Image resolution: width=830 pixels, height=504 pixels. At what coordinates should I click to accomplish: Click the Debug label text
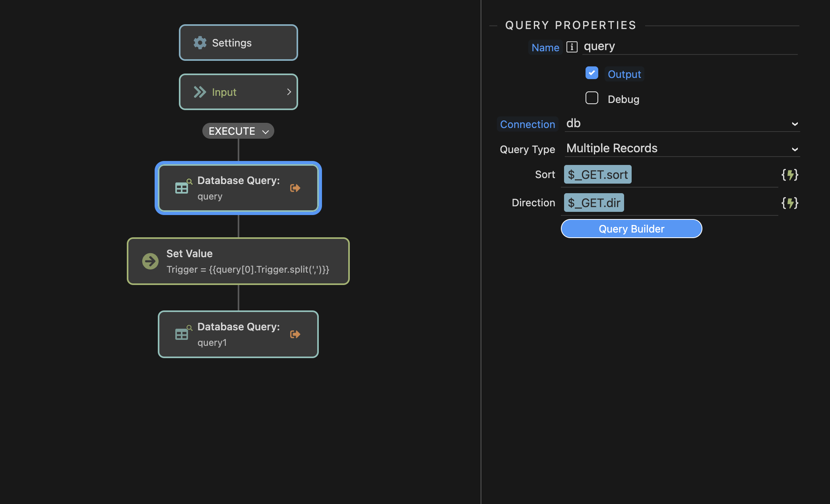click(623, 99)
